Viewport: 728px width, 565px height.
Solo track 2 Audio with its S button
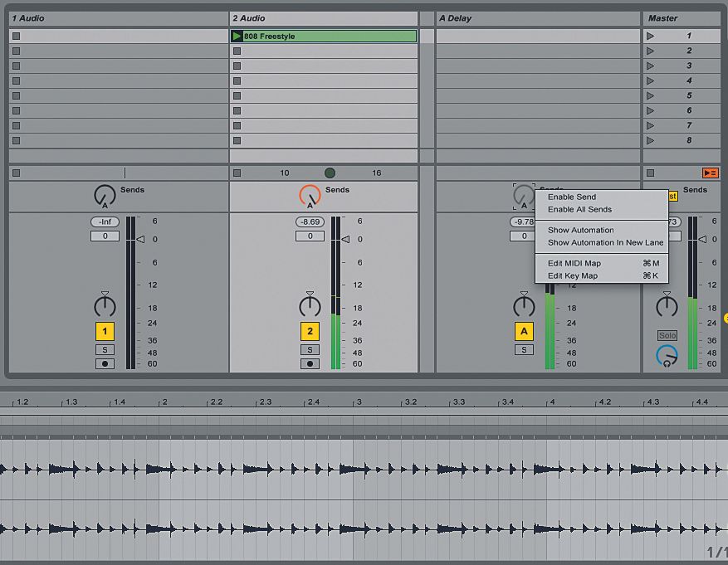point(309,348)
